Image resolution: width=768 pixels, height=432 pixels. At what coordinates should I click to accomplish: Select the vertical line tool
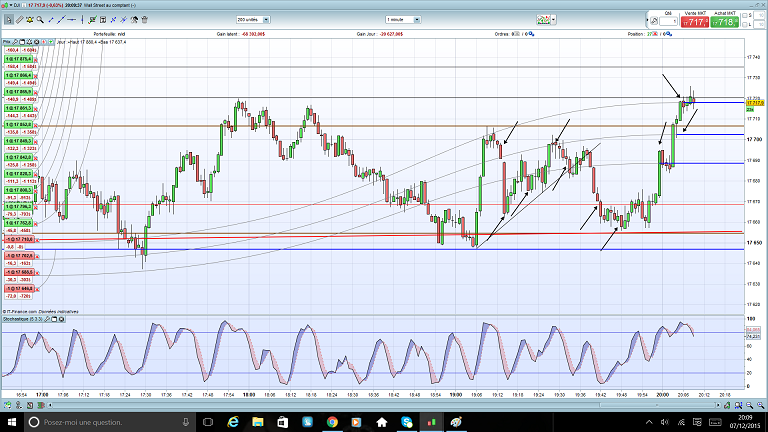(82, 20)
